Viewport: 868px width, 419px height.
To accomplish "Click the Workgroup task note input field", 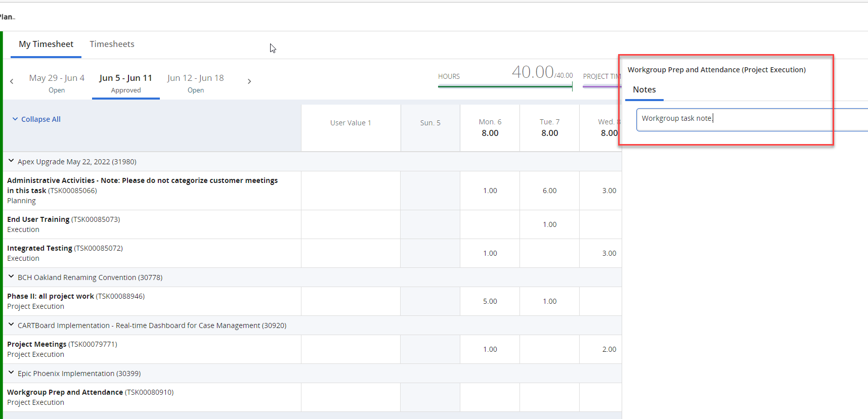I will pos(752,119).
